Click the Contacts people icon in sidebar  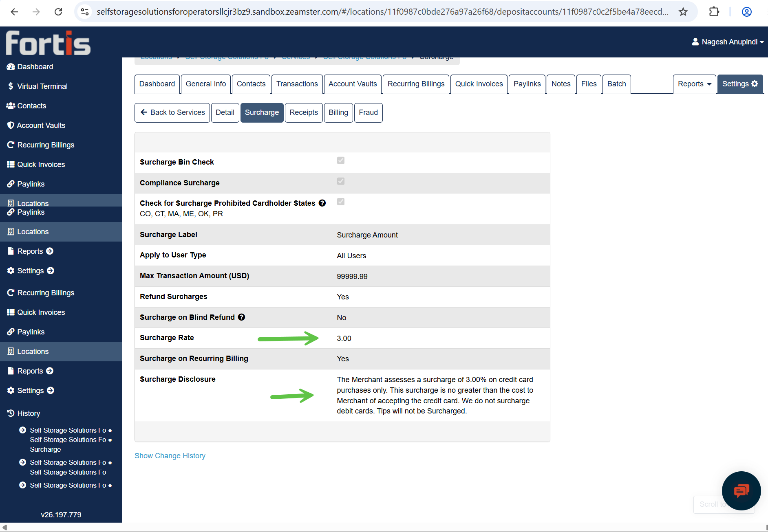click(11, 106)
